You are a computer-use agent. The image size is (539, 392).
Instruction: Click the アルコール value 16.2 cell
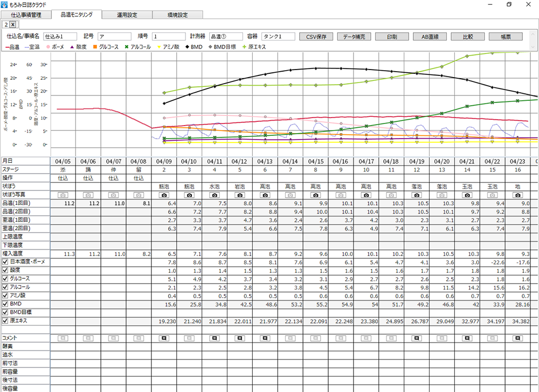click(x=517, y=287)
